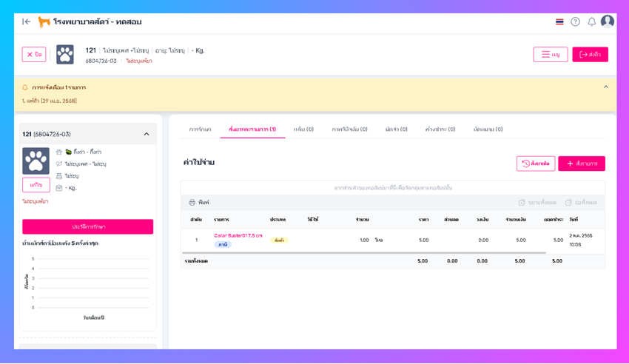Click quantity cell 1.00 in row 1
Image resolution: width=629 pixels, height=364 pixels.
(364, 240)
